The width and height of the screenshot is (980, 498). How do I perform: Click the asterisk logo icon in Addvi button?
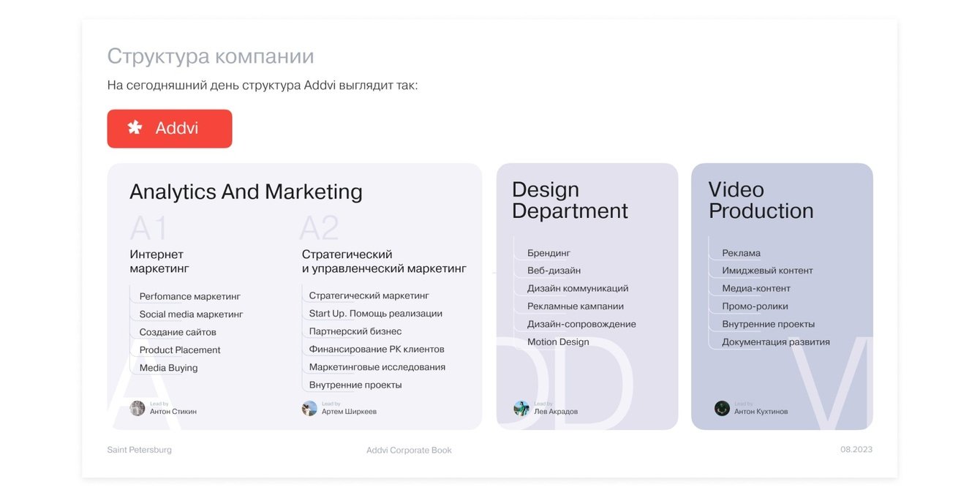[x=135, y=128]
